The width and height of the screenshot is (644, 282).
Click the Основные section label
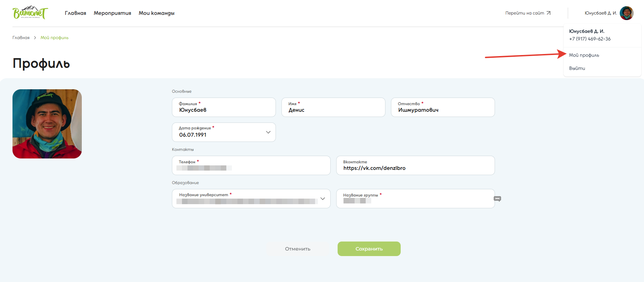pyautogui.click(x=182, y=91)
